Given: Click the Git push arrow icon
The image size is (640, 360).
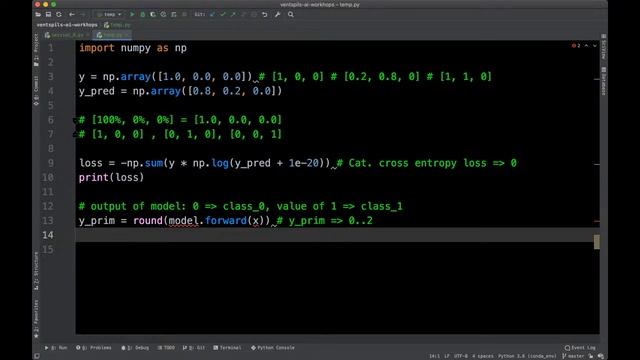Looking at the screenshot, I should [233, 14].
